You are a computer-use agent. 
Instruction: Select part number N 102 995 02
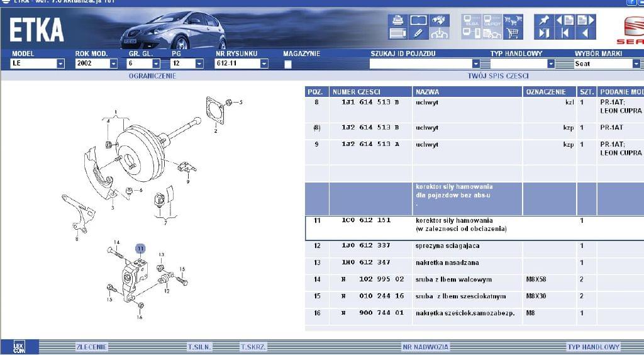pos(372,279)
